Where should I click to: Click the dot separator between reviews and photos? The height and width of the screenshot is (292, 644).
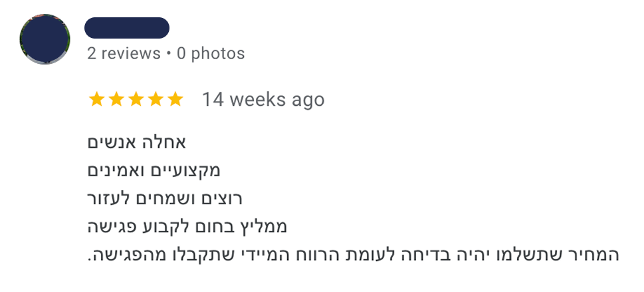pyautogui.click(x=169, y=54)
